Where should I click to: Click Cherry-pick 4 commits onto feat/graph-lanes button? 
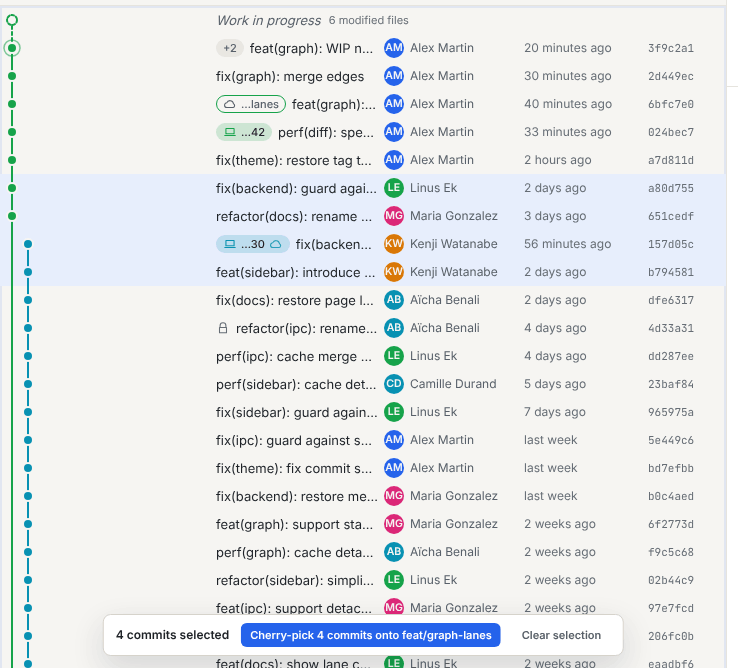point(370,635)
